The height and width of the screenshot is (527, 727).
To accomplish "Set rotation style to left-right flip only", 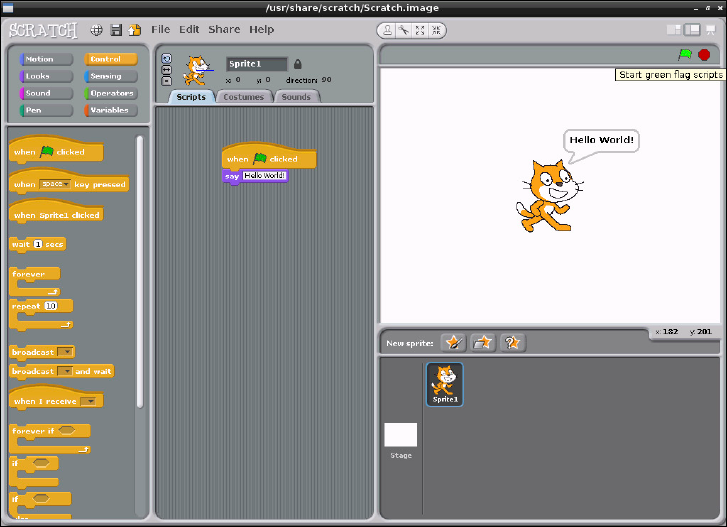I will click(x=166, y=70).
